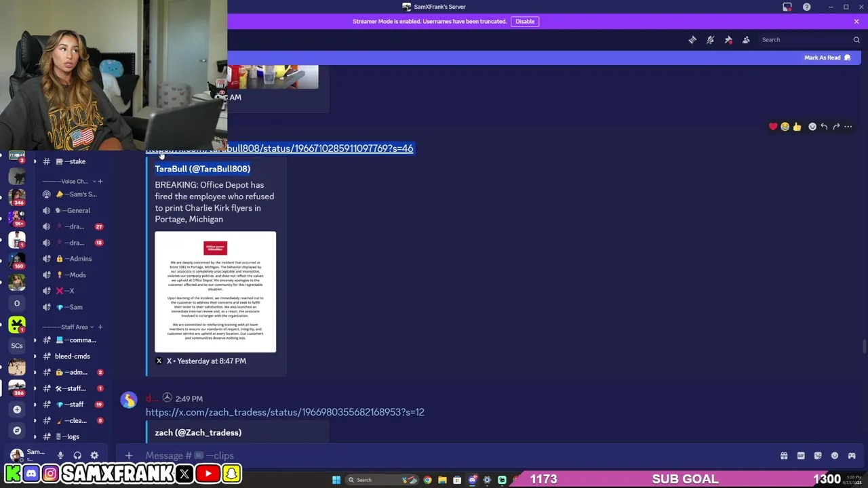This screenshot has width=868, height=488.
Task: Add a channel to Voice Ch... category
Action: (100, 181)
